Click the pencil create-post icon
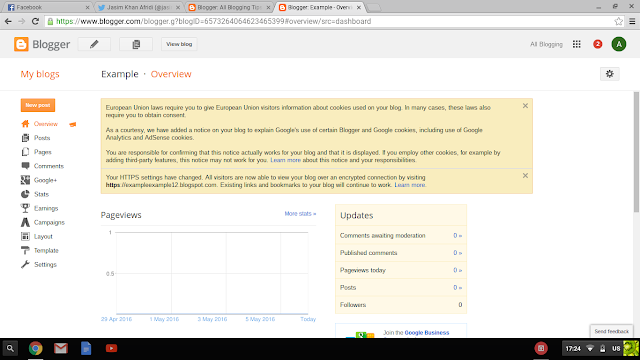Viewport: 640px width, 360px height. [94, 44]
